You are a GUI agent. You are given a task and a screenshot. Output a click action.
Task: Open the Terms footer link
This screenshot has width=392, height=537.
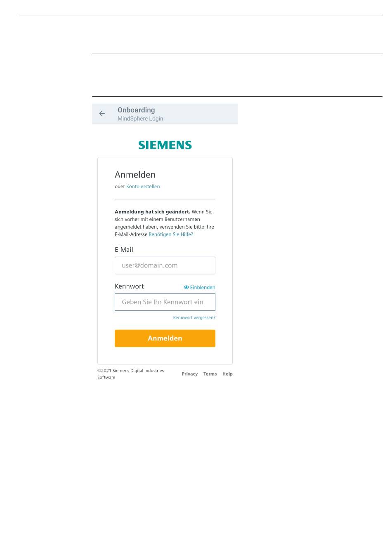(x=210, y=374)
